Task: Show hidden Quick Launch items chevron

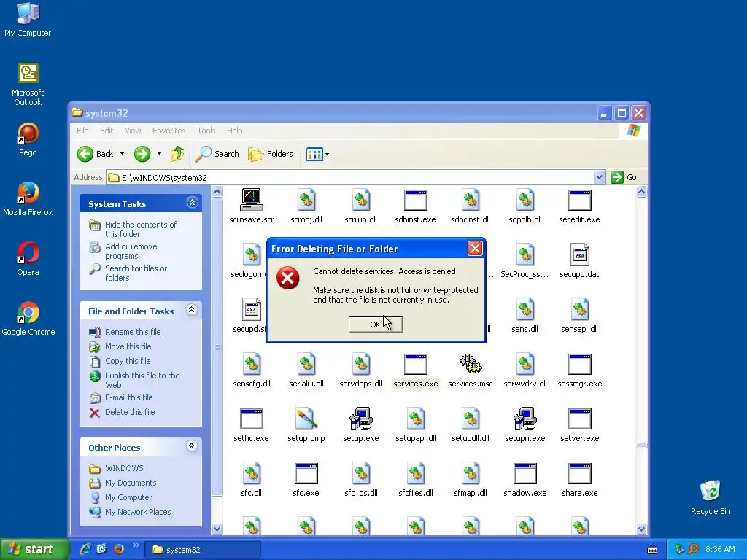Action: [x=136, y=545]
